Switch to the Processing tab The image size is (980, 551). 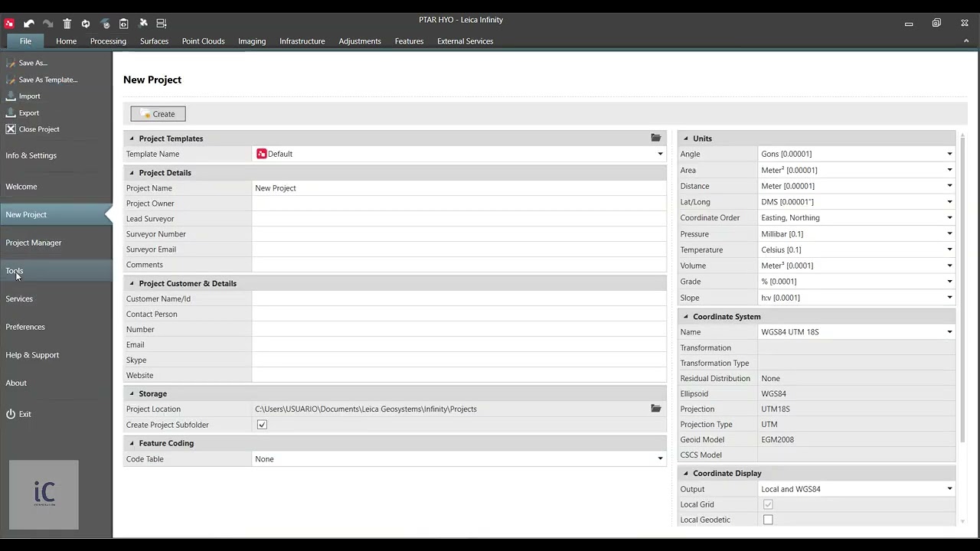point(108,41)
